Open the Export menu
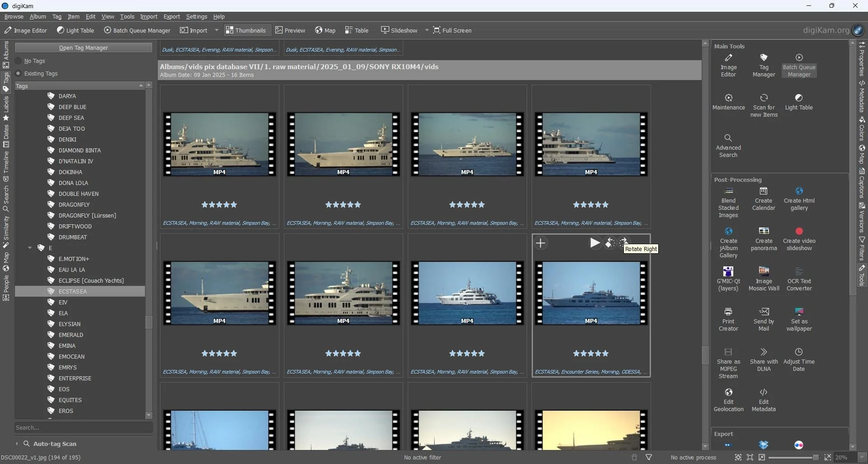The height and width of the screenshot is (464, 868). [x=171, y=17]
